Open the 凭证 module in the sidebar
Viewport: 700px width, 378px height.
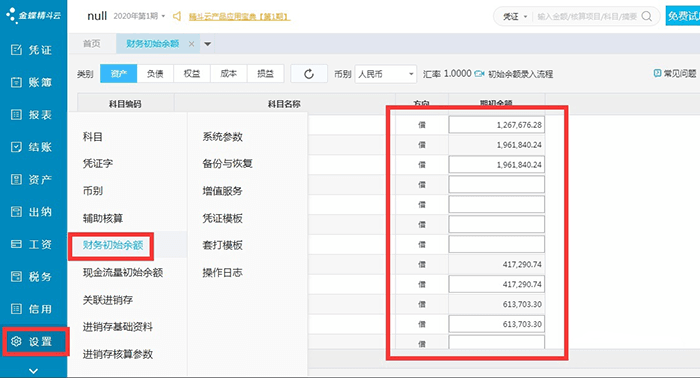[x=32, y=50]
